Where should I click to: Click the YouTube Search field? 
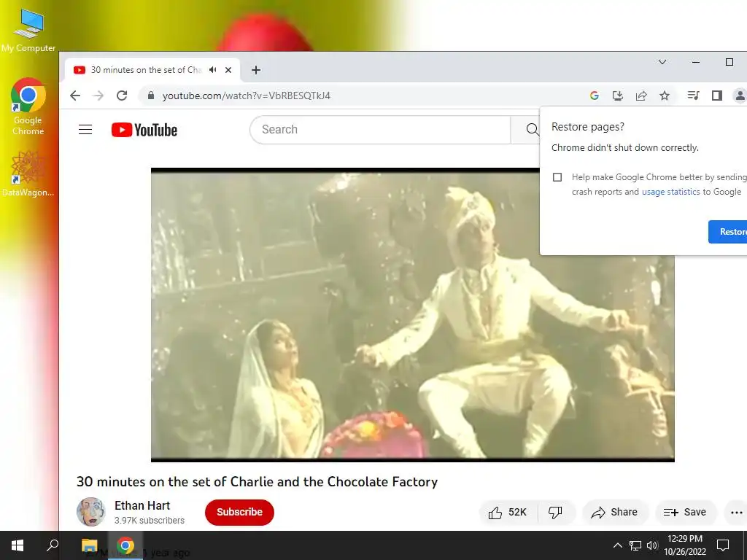coord(380,130)
